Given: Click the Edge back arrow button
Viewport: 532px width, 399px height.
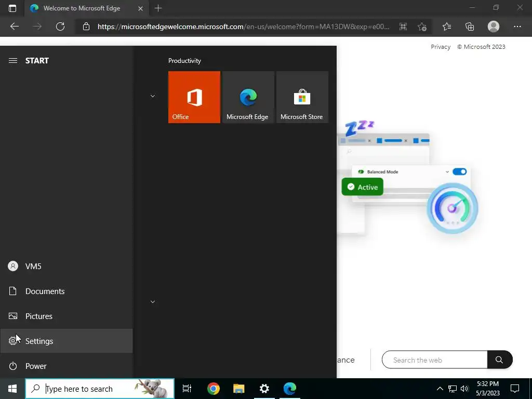Looking at the screenshot, I should pyautogui.click(x=14, y=26).
